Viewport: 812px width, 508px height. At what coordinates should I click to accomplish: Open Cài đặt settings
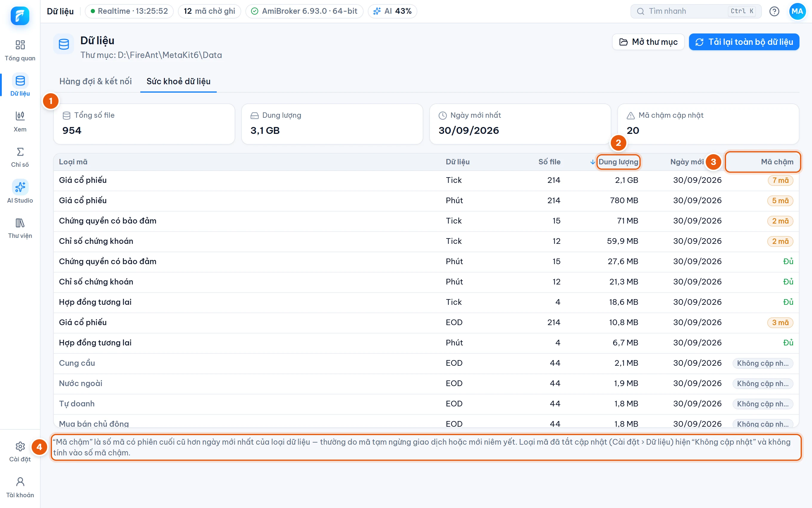coord(20,452)
